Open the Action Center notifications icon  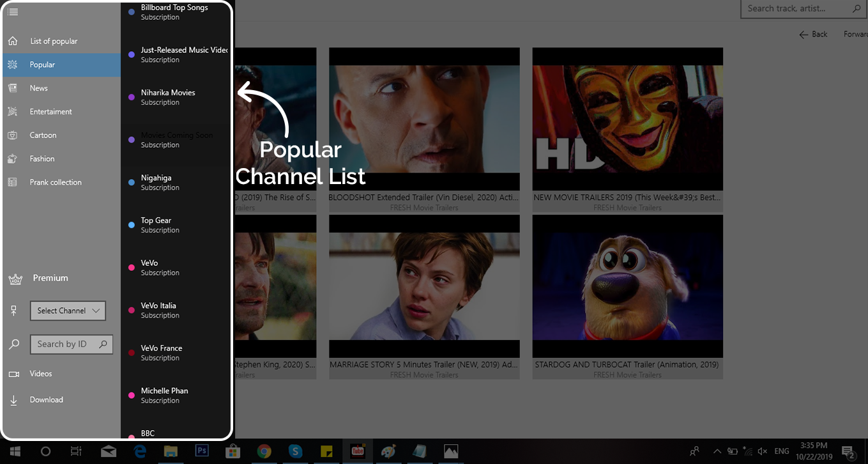848,452
